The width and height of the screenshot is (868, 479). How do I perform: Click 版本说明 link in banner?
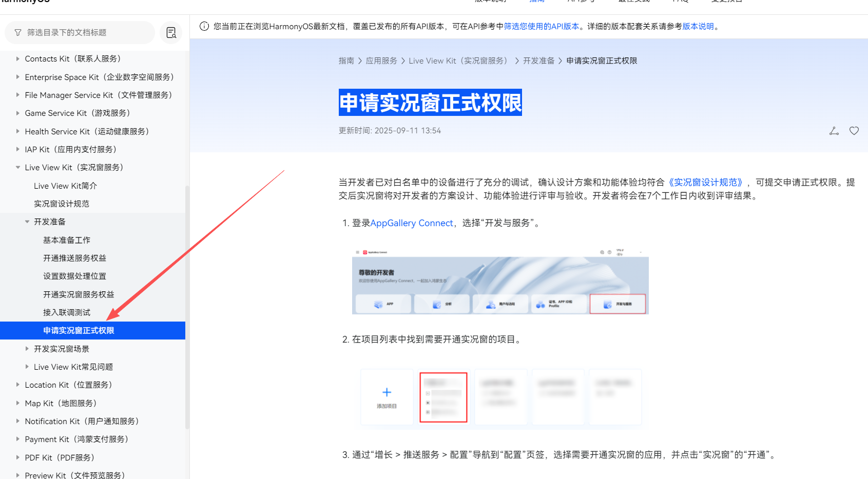[698, 26]
